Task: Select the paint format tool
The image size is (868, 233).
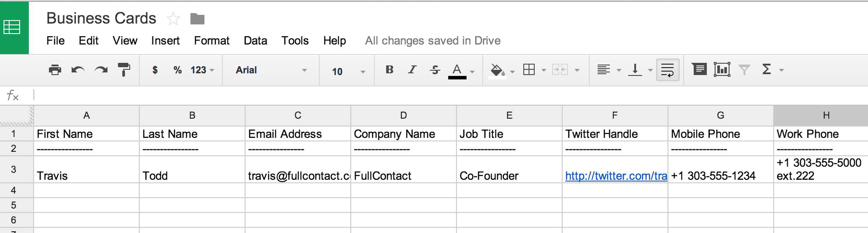Action: click(124, 70)
